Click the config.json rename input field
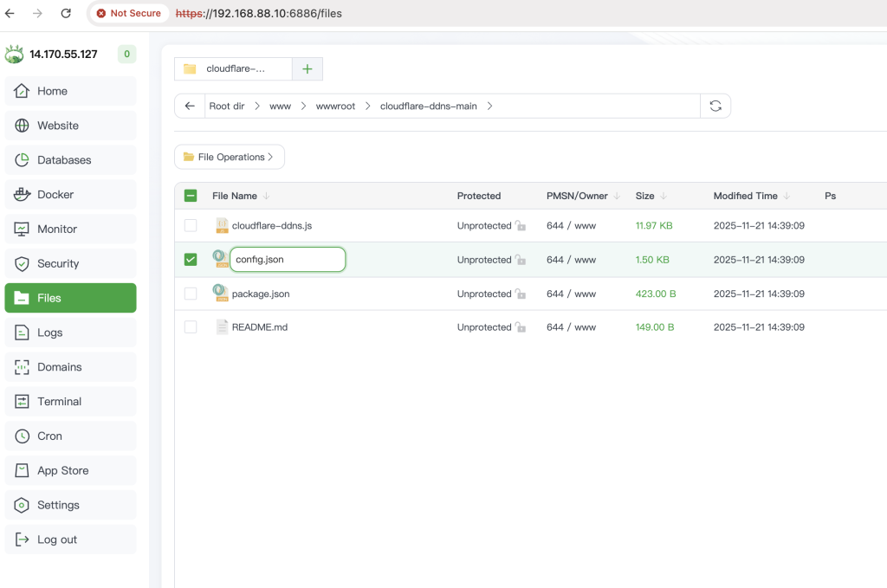This screenshot has height=588, width=887. click(288, 260)
